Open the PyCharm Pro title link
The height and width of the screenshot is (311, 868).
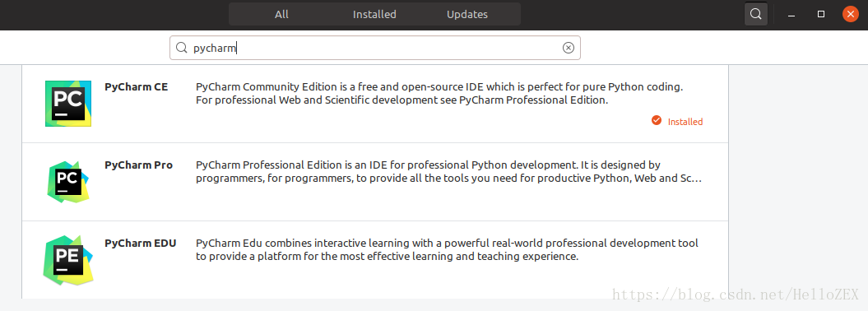pyautogui.click(x=138, y=165)
